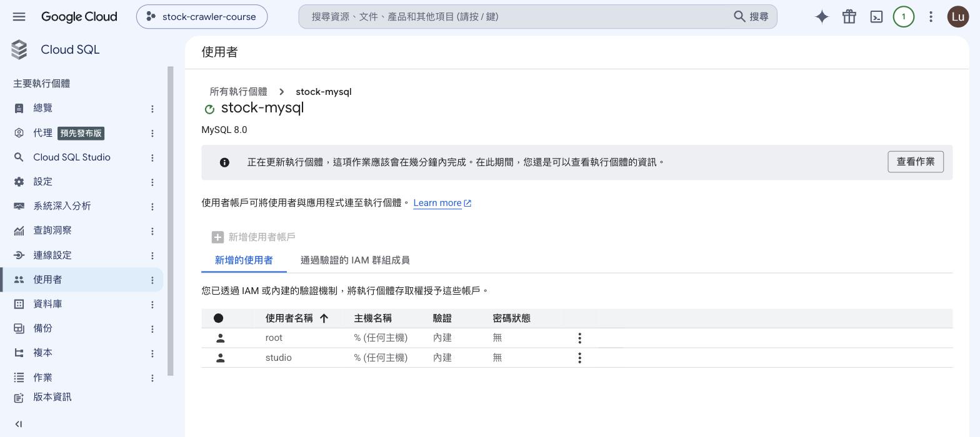Open more options beside 查詢洞察
The image size is (980, 437).
pos(152,231)
